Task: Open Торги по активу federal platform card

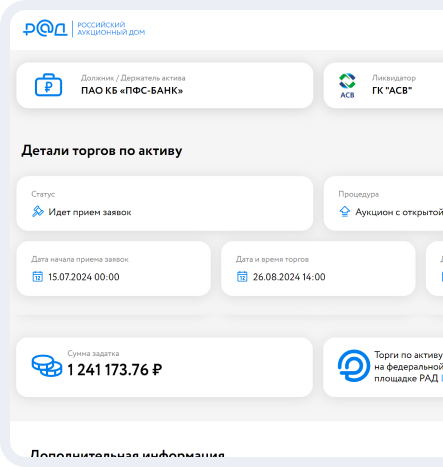Action: tap(383, 367)
